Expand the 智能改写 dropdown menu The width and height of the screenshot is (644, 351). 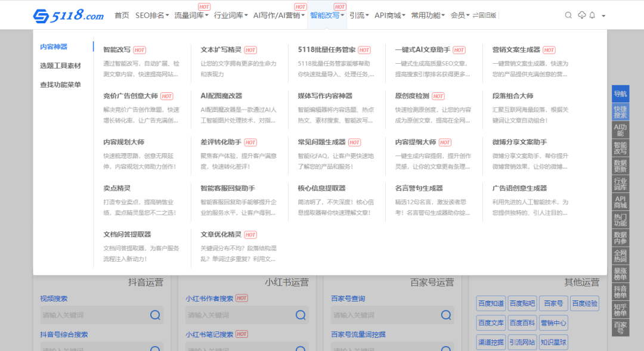[x=327, y=15]
